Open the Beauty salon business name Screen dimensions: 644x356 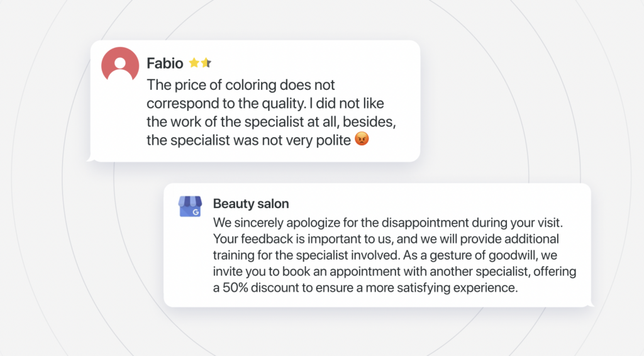(251, 204)
